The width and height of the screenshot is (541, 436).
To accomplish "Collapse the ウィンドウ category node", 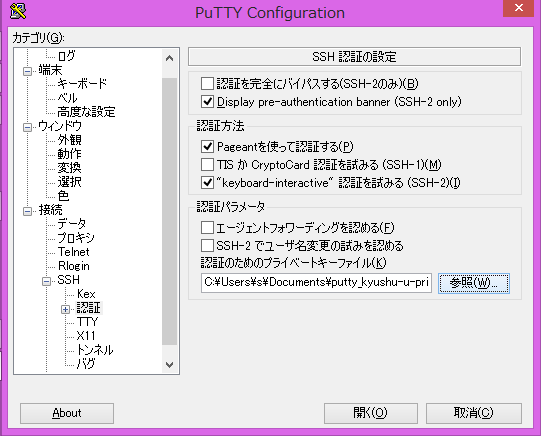I will (x=27, y=127).
